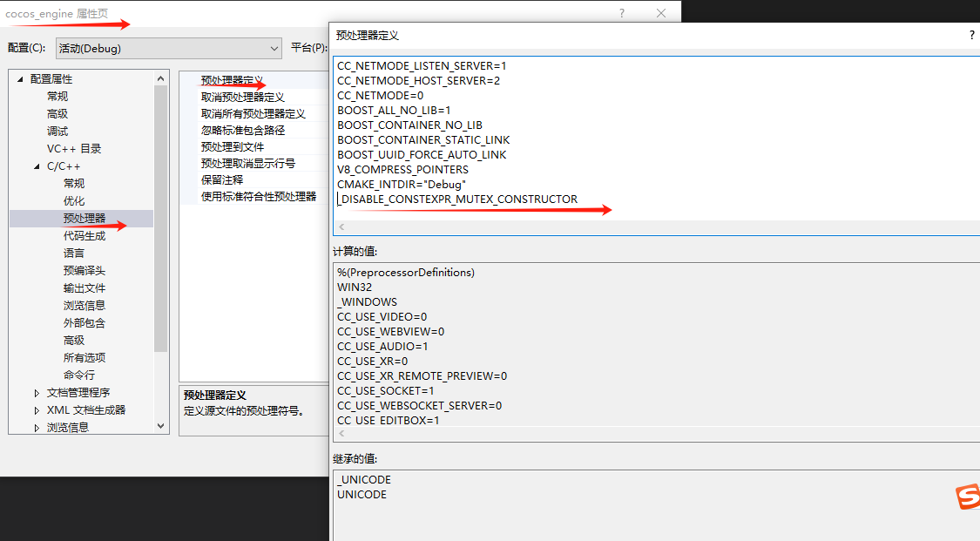Select 常规 under C/C++
980x541 pixels.
(x=74, y=184)
